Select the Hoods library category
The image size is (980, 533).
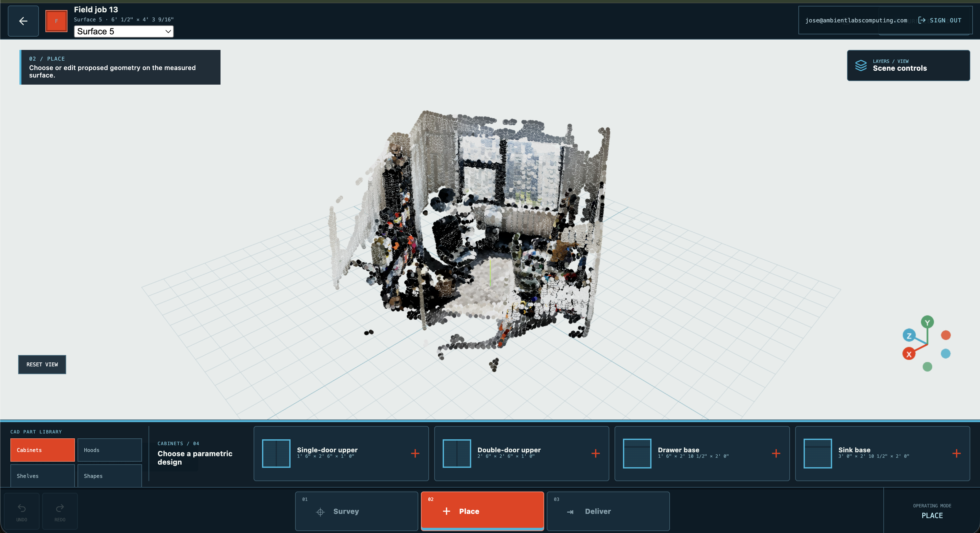[x=110, y=450]
